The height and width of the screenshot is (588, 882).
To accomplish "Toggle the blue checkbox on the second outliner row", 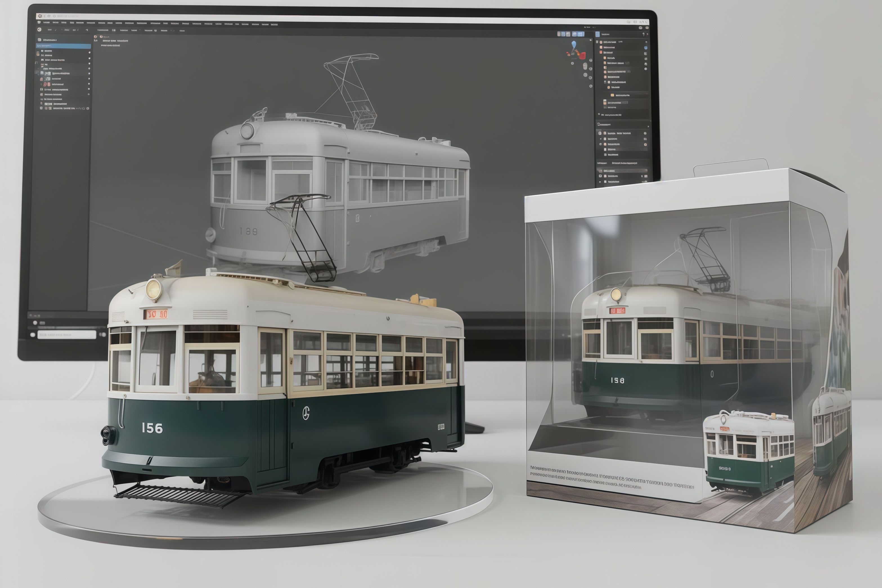I will (645, 48).
